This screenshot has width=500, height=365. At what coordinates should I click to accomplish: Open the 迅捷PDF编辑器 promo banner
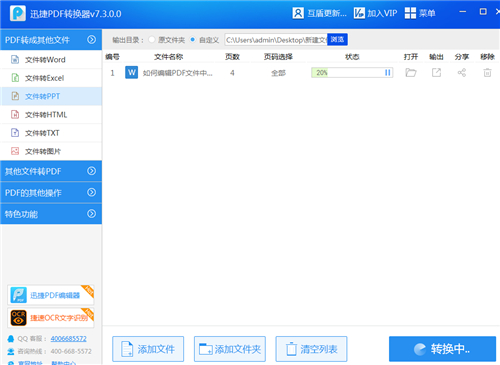click(51, 295)
